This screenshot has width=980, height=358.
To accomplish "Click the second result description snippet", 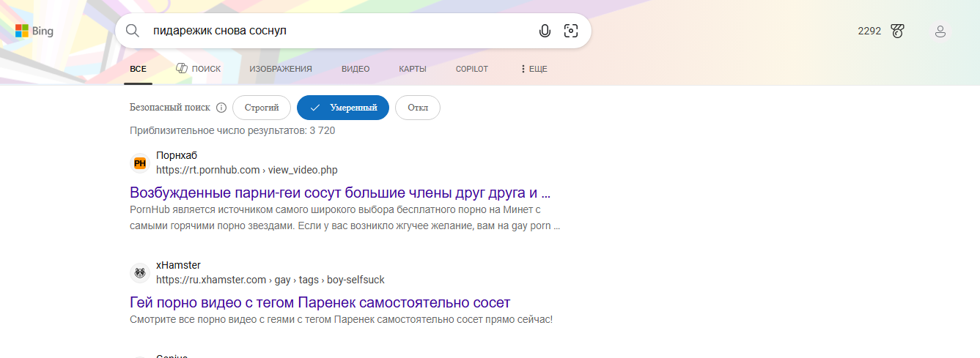I will [x=341, y=320].
